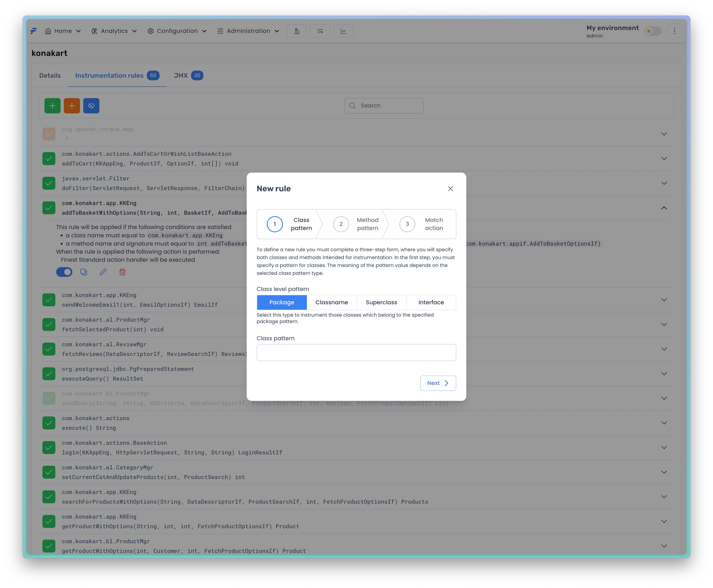Screen dimensions: 713x588
Task: Switch to the JMX tab
Action: (188, 75)
